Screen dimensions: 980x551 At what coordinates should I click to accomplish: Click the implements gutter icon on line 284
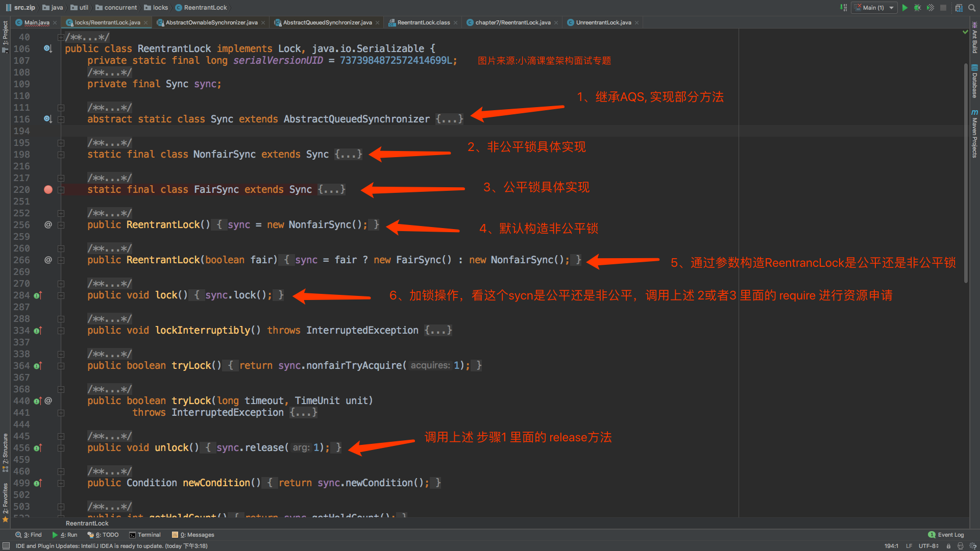pos(37,295)
